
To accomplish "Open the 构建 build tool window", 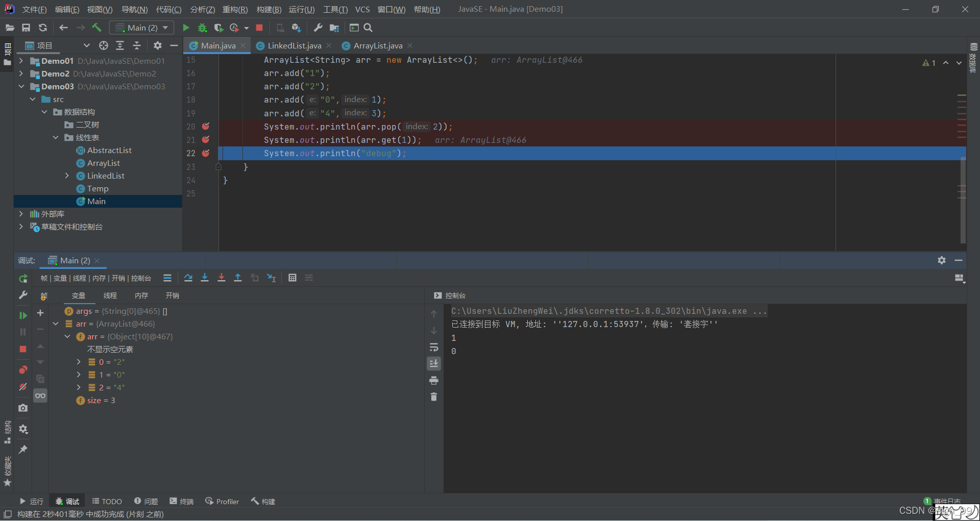I will point(263,502).
